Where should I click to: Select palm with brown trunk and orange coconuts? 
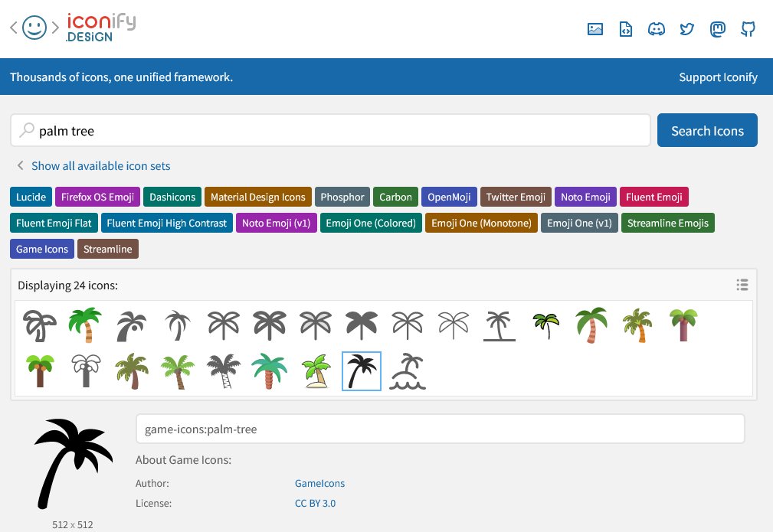tap(40, 370)
